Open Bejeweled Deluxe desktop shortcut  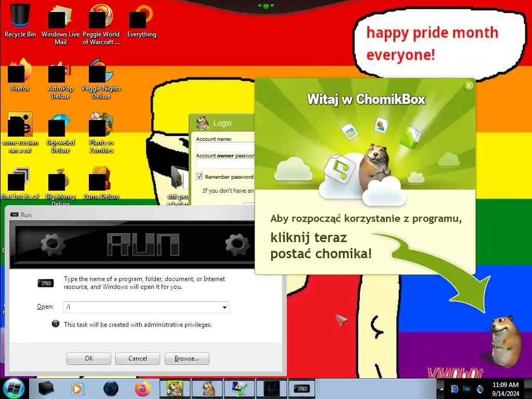coord(60,132)
